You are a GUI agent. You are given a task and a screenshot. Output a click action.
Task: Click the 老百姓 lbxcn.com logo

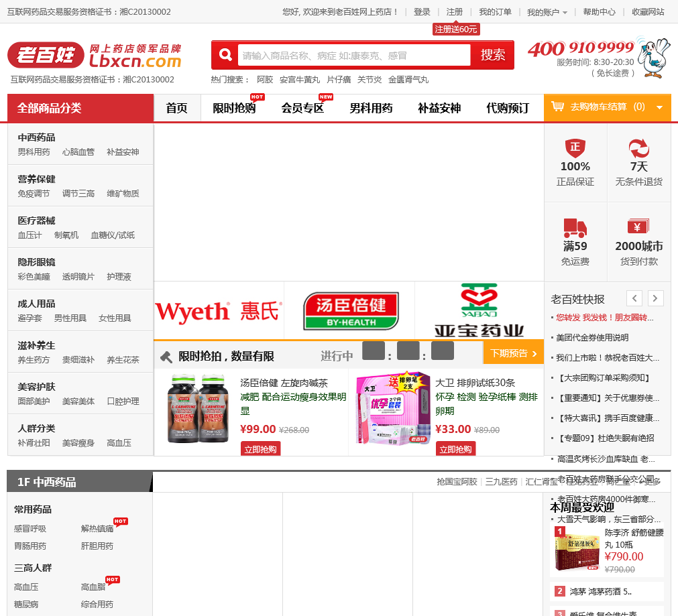(95, 56)
